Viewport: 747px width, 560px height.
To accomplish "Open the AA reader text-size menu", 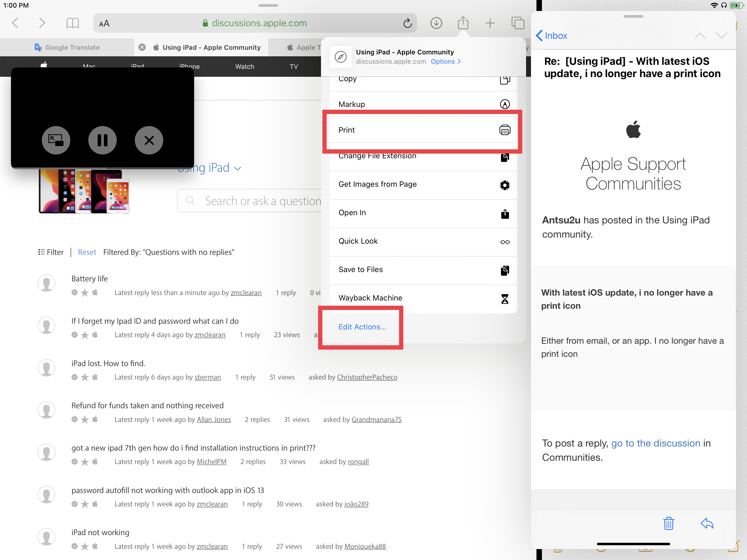I will click(104, 23).
